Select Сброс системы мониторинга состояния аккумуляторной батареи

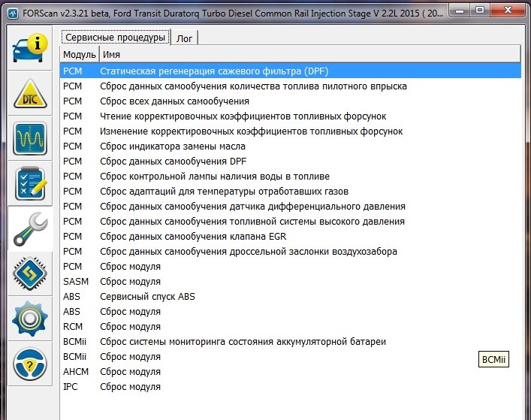tap(290, 342)
